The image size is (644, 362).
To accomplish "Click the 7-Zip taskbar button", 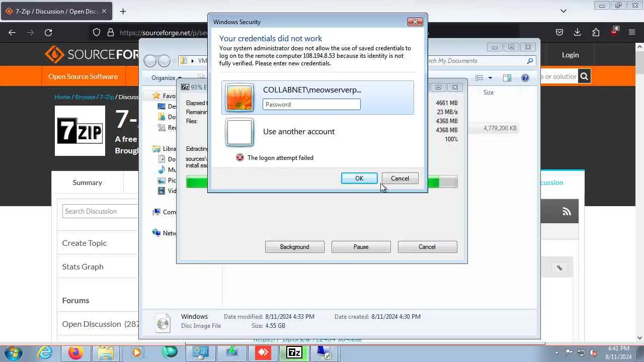I will click(294, 352).
